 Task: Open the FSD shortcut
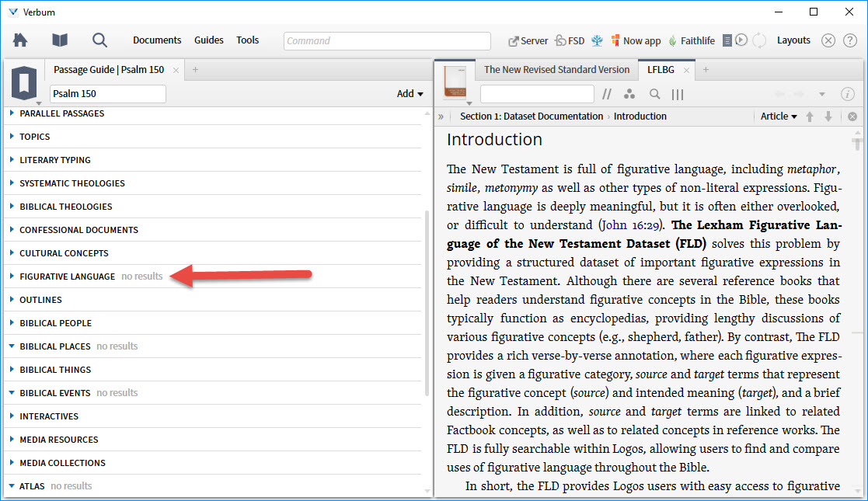(x=570, y=40)
